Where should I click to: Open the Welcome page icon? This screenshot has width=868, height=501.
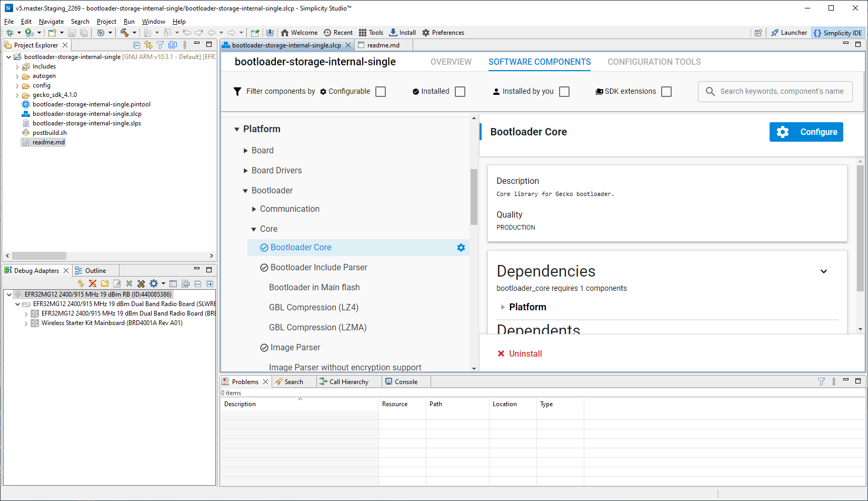285,32
